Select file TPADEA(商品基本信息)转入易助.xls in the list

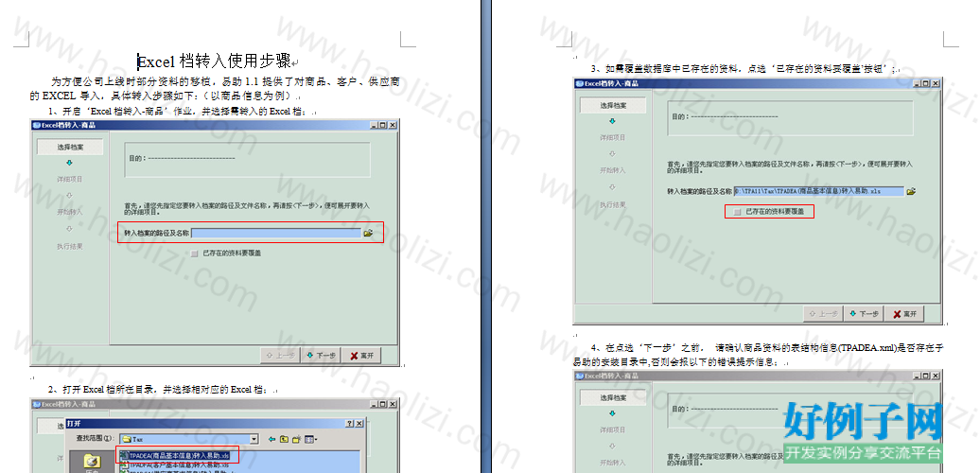174,456
